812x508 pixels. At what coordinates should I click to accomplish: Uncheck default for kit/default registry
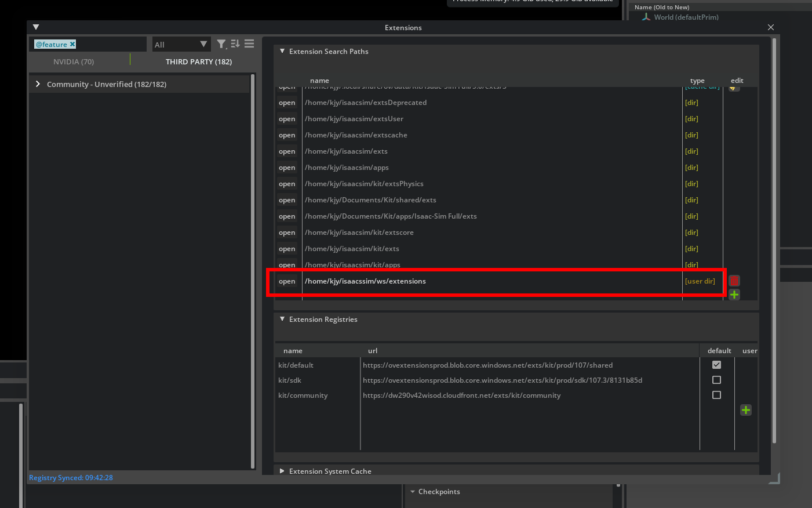[716, 365]
